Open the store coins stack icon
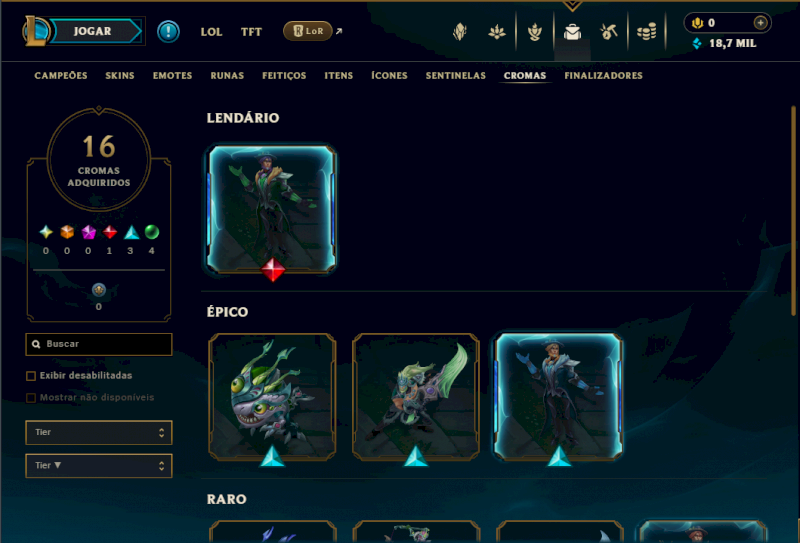 (646, 32)
